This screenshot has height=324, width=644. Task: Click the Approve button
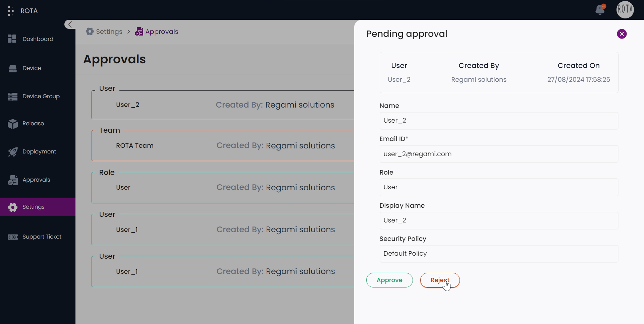(389, 280)
